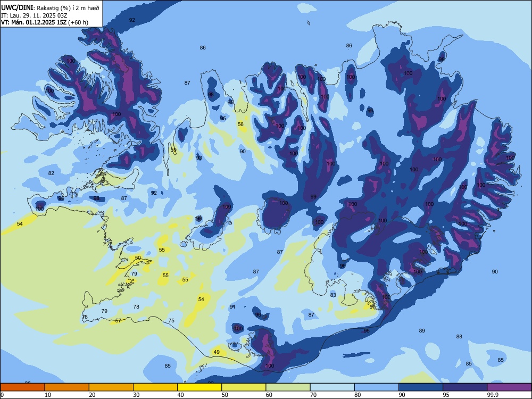The width and height of the screenshot is (532, 399).
Task: Click the humidity value 83 on the map
Action: tap(333, 295)
